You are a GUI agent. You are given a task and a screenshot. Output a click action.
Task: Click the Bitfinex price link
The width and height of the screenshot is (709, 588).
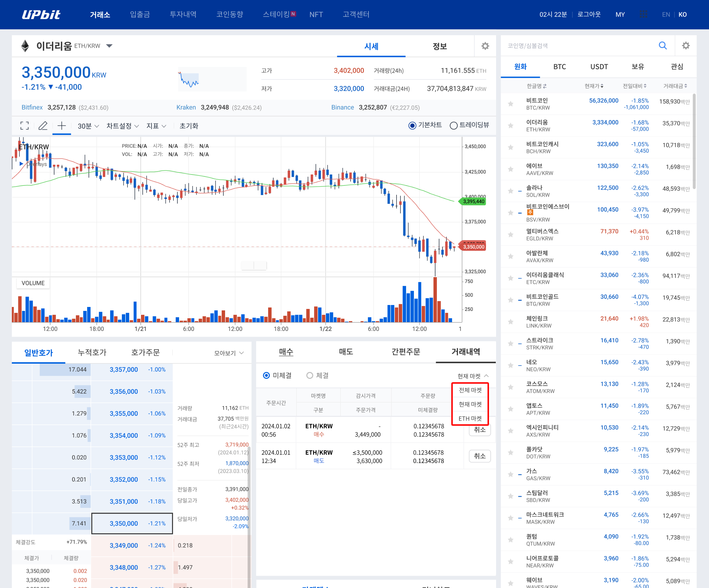(x=32, y=107)
